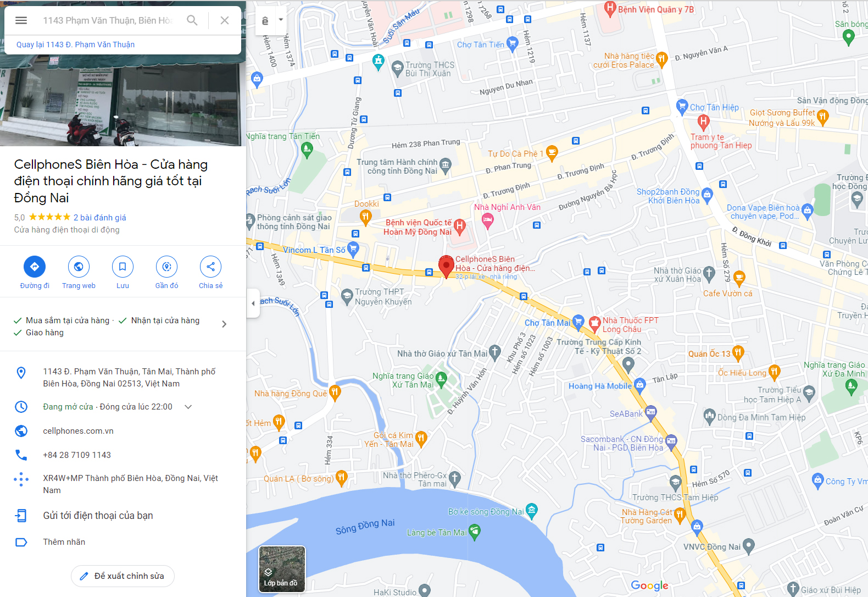Open the hamburger main menu
The image size is (868, 597).
pos(21,20)
